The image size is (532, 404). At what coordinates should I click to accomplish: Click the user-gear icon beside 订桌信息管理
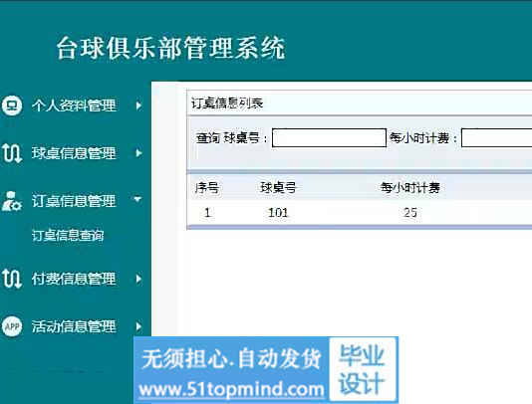(x=12, y=201)
